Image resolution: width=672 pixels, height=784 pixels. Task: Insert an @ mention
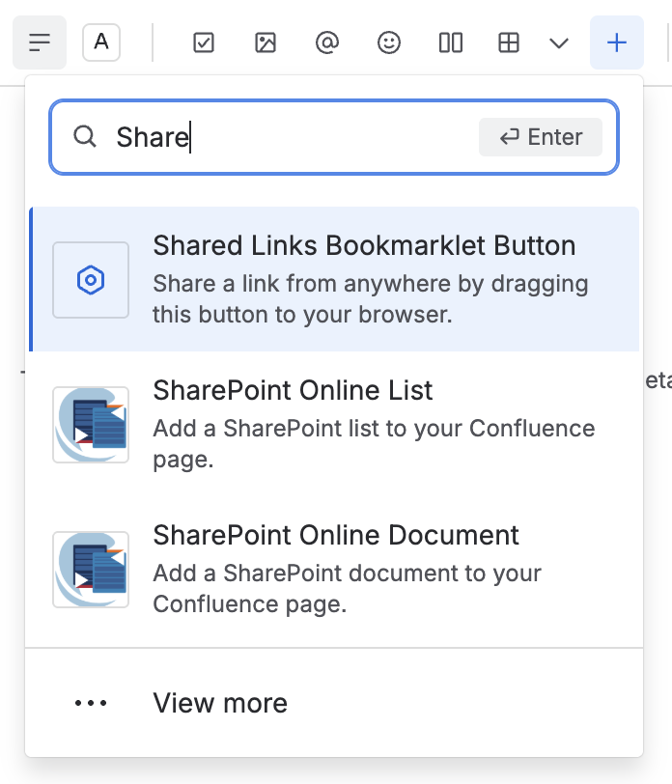[x=327, y=42]
